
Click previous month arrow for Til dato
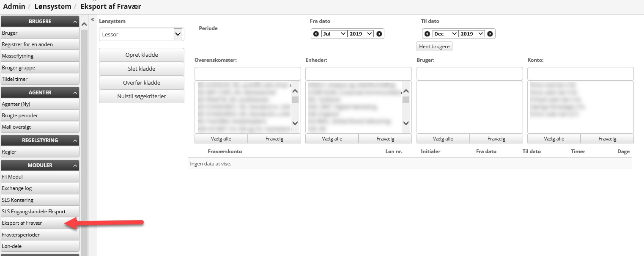tap(427, 34)
